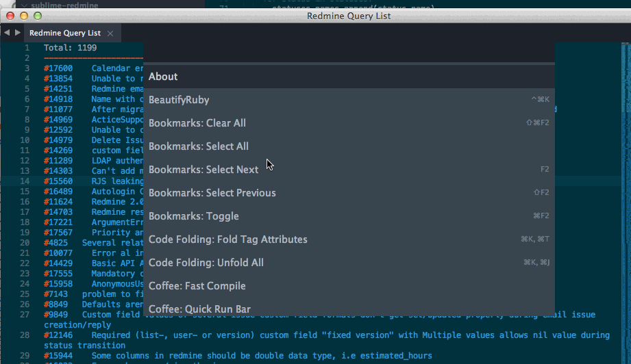The image size is (631, 364).
Task: Click the ⌘F2 shortcut for Bookmarks: Toggle
Action: point(541,216)
